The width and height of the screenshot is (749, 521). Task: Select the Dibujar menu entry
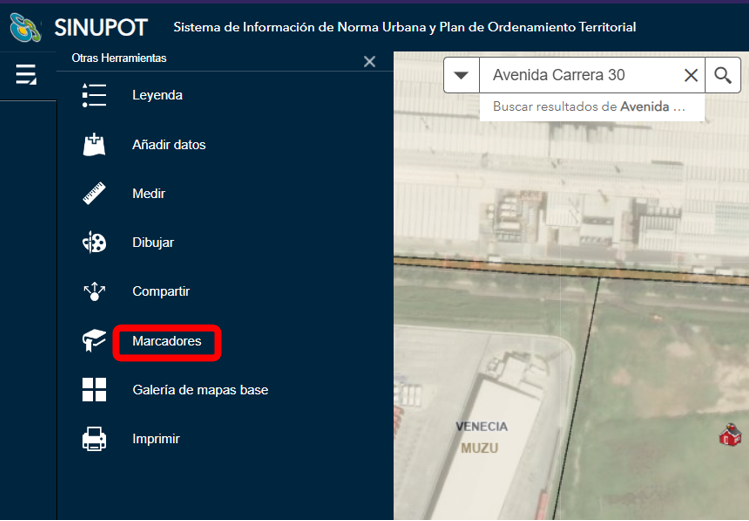point(153,243)
